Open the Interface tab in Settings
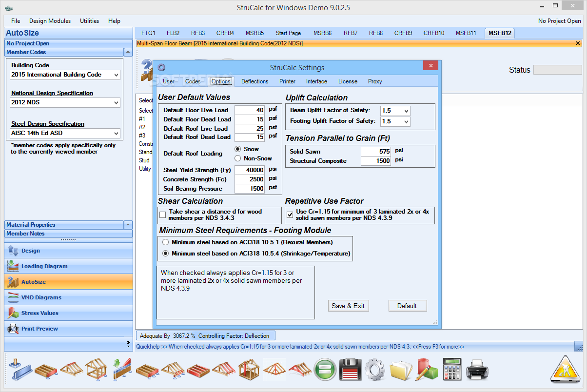 [316, 81]
